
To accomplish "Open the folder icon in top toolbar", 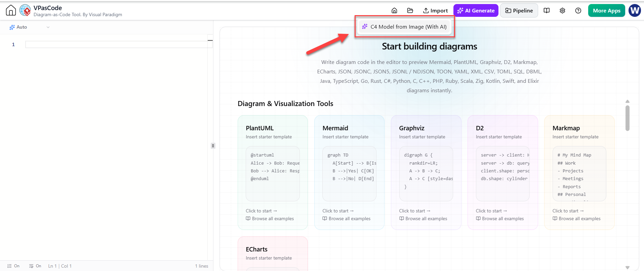I will coord(410,10).
